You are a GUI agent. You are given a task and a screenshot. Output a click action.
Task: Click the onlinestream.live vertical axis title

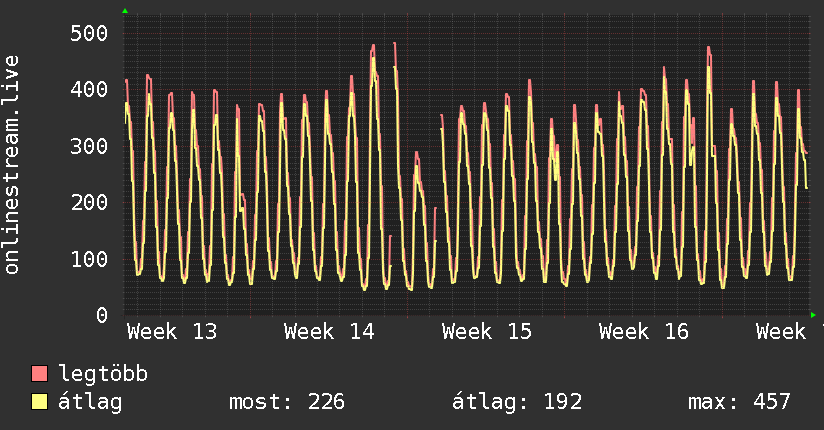pos(12,165)
